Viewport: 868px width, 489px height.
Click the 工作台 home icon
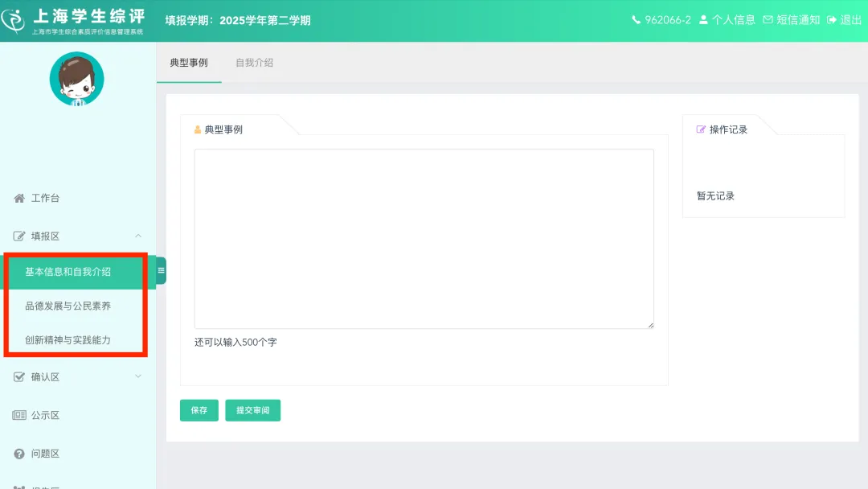pos(19,199)
